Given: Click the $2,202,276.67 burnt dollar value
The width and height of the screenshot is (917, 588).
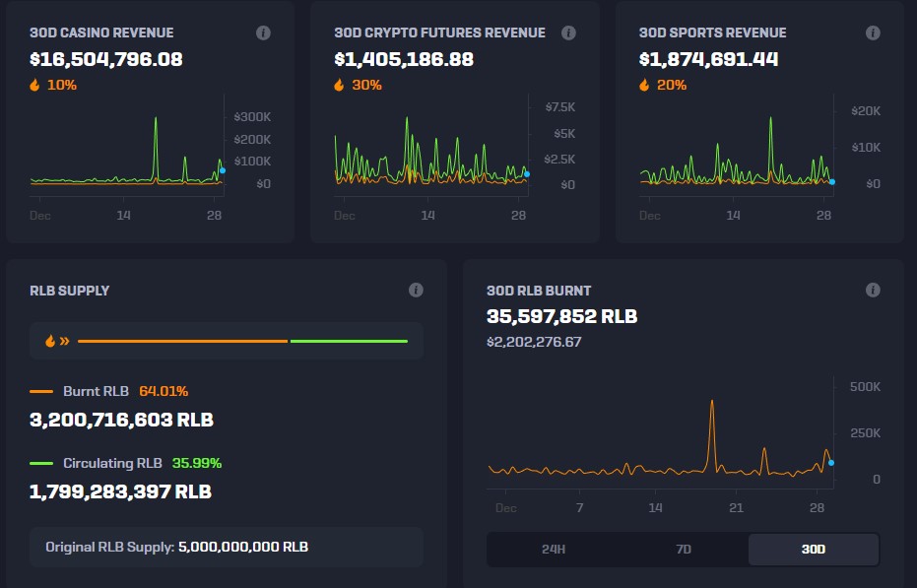Looking at the screenshot, I should 534,342.
